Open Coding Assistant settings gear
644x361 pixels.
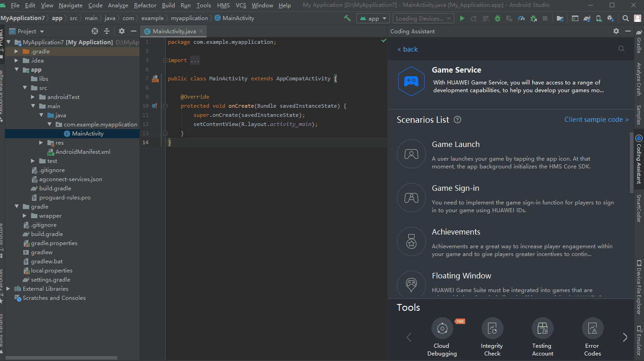pyautogui.click(x=616, y=31)
